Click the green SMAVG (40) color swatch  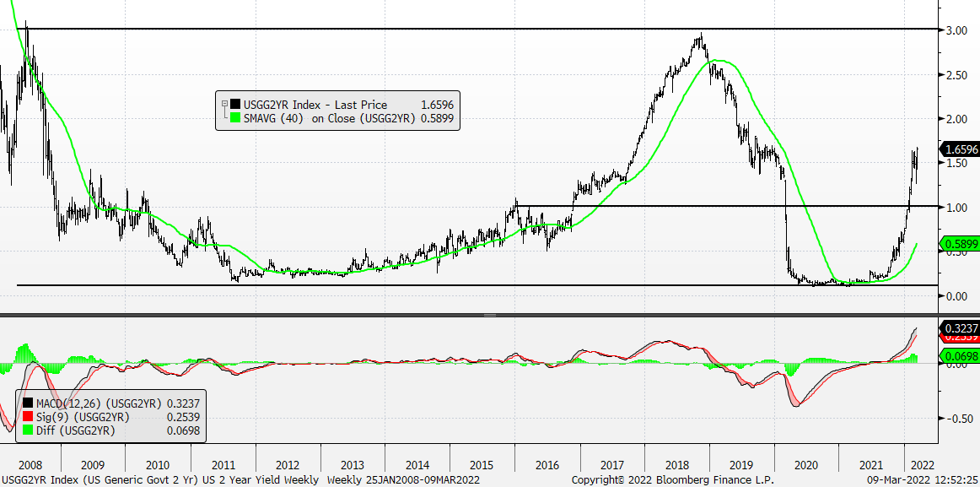click(235, 117)
